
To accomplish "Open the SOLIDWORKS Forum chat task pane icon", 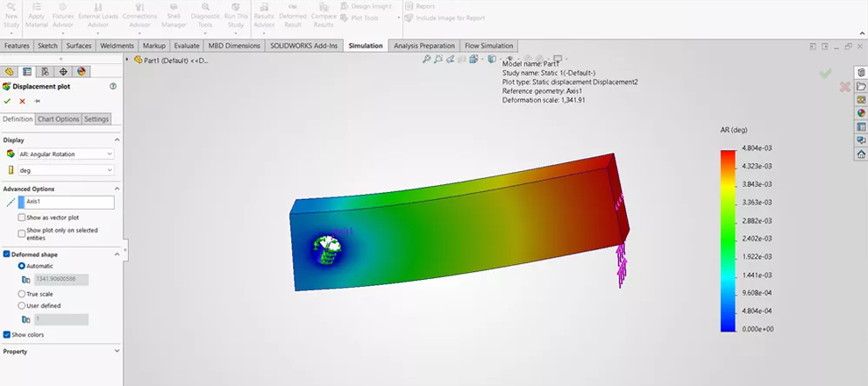I will click(861, 140).
